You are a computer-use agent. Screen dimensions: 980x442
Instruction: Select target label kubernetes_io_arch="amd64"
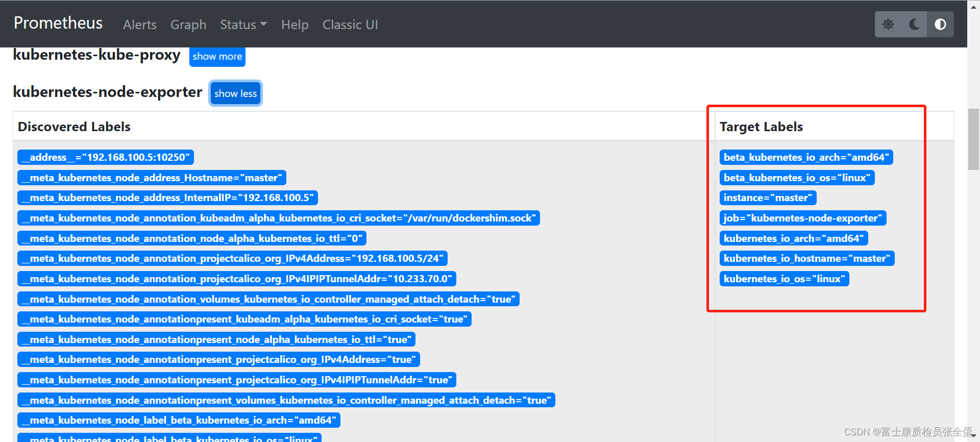coord(794,238)
